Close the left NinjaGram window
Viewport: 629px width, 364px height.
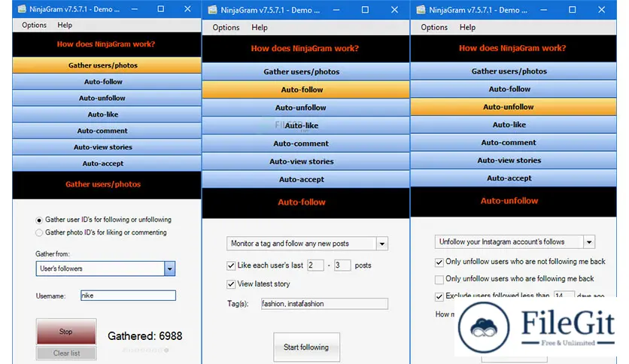click(187, 9)
